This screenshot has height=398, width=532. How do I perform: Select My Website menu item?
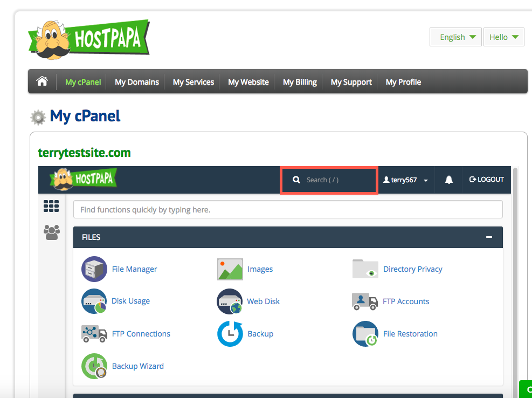[x=248, y=82]
